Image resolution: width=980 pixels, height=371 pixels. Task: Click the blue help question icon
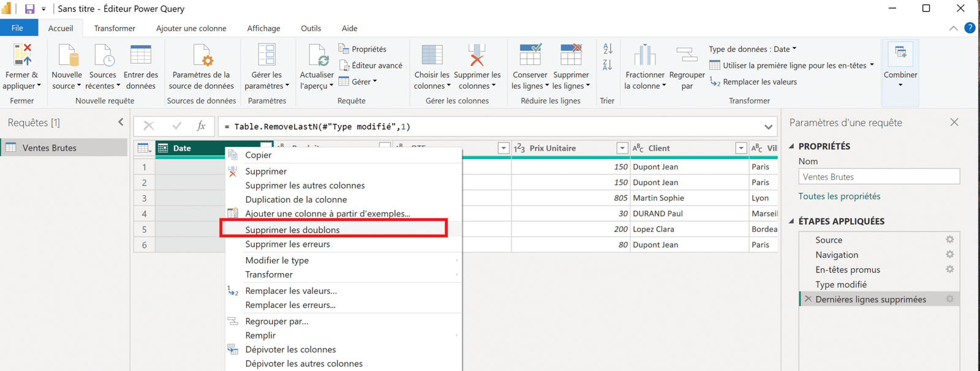pyautogui.click(x=970, y=28)
